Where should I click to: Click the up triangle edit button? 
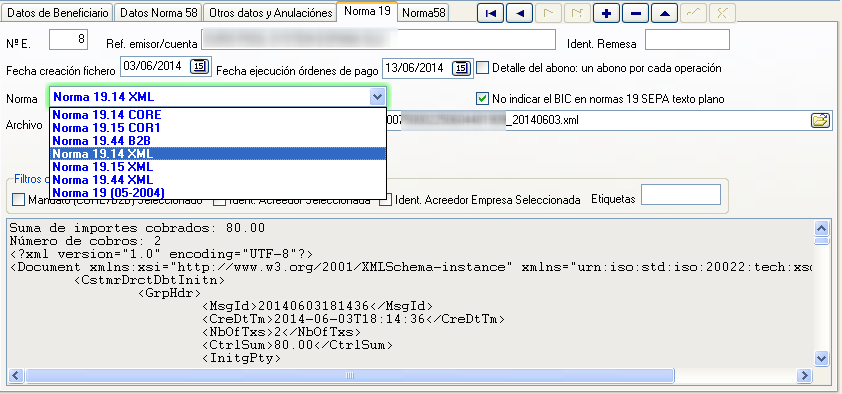[x=665, y=13]
